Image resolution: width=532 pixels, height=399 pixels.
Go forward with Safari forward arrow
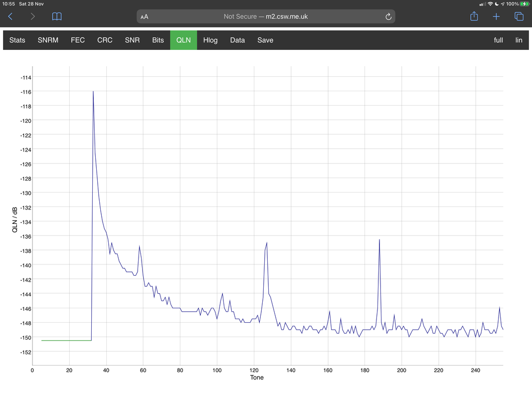32,16
